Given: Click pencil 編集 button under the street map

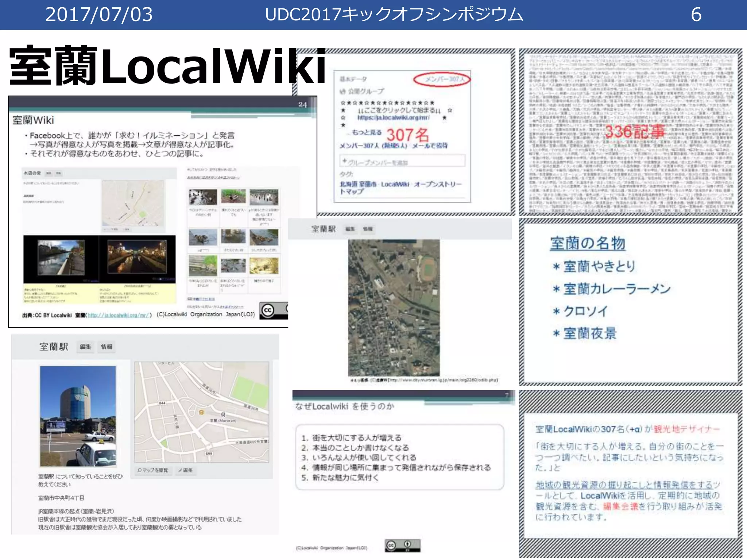Looking at the screenshot, I should [186, 470].
